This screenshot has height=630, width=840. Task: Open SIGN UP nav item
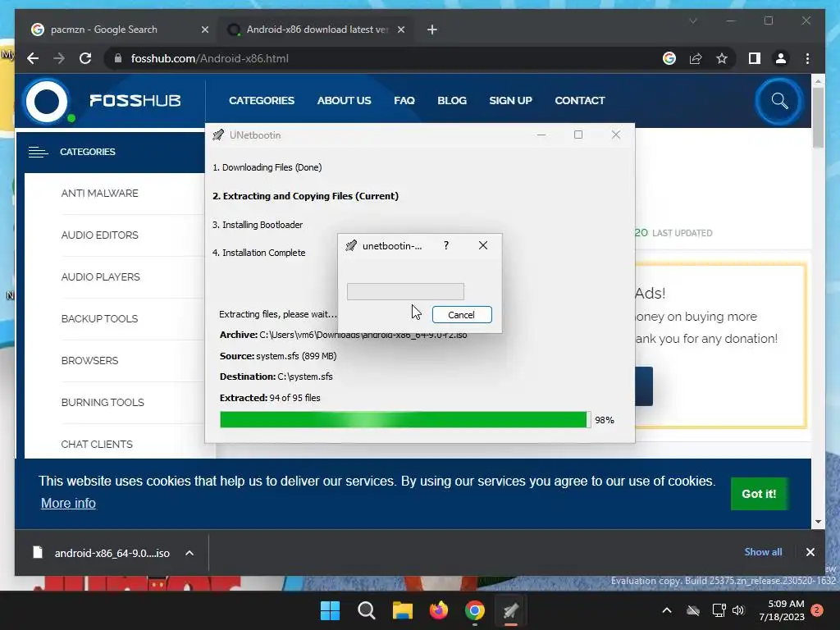510,101
